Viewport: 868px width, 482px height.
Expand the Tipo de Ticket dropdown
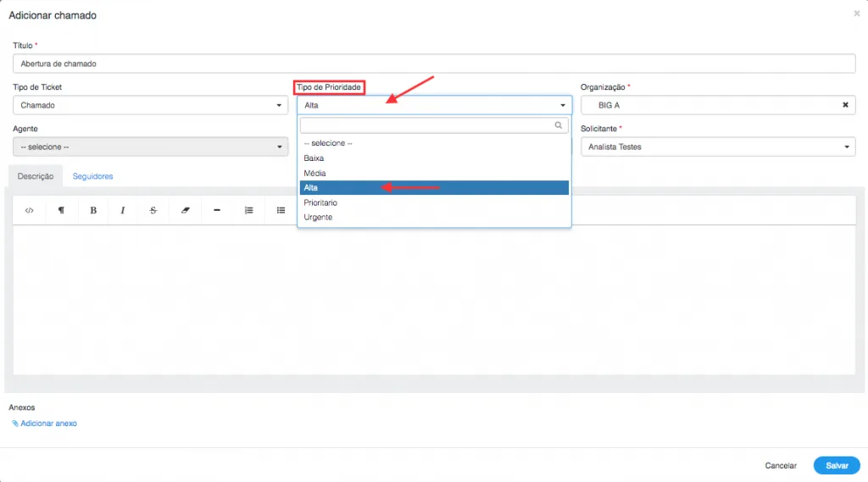pos(150,105)
